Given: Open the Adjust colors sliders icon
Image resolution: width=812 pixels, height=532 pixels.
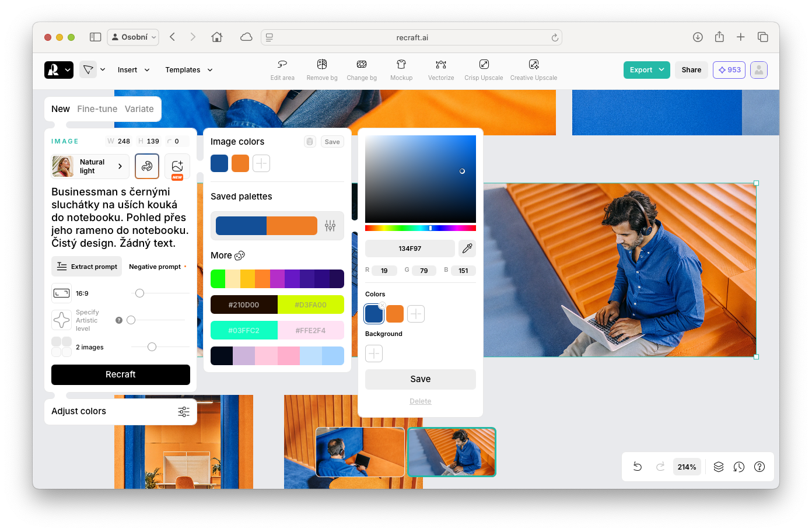Looking at the screenshot, I should (184, 412).
